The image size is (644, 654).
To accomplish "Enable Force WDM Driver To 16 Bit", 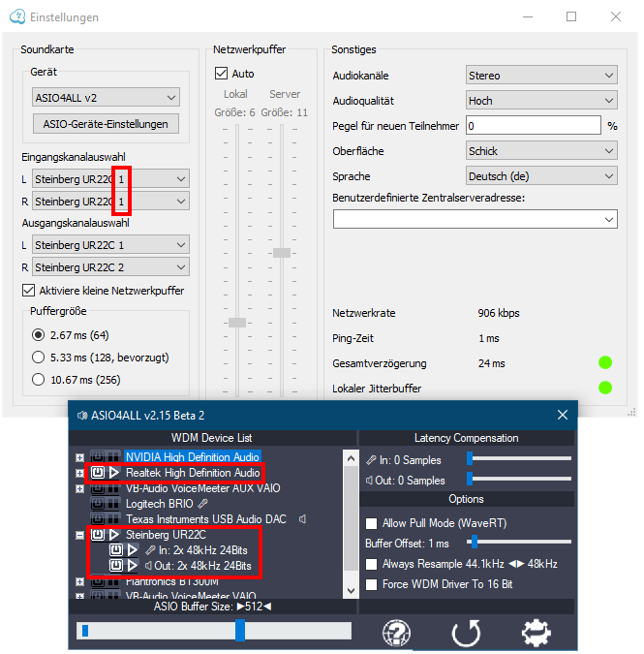I will [371, 584].
